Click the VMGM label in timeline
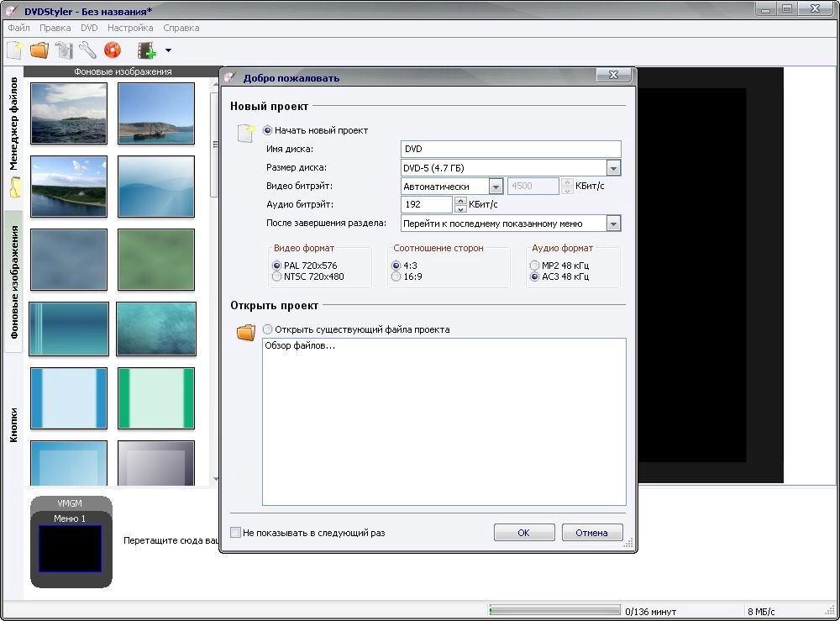The height and width of the screenshot is (621, 840). pos(70,503)
